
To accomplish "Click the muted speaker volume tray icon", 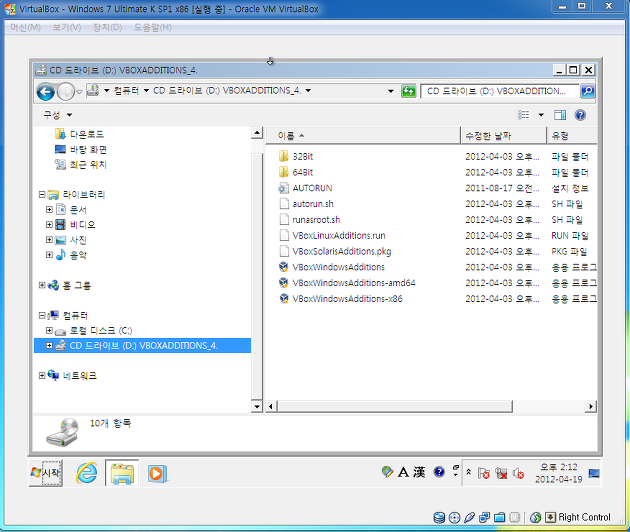I will click(x=518, y=473).
